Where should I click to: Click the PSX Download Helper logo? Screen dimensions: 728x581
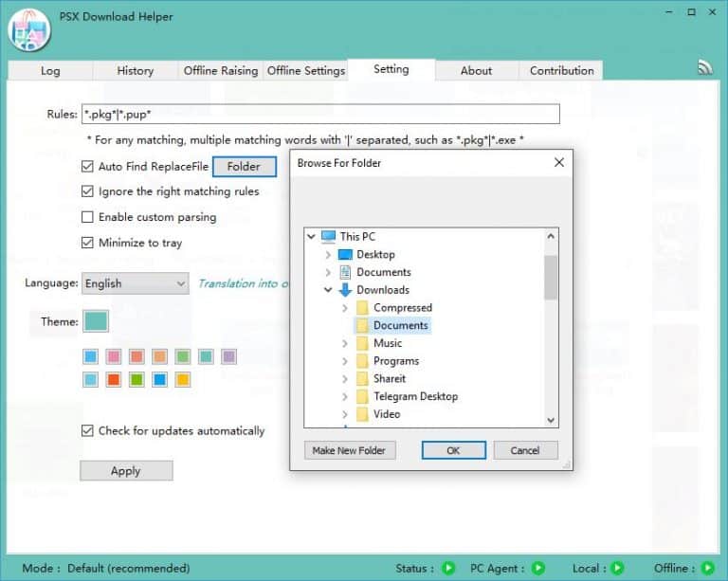coord(28,29)
